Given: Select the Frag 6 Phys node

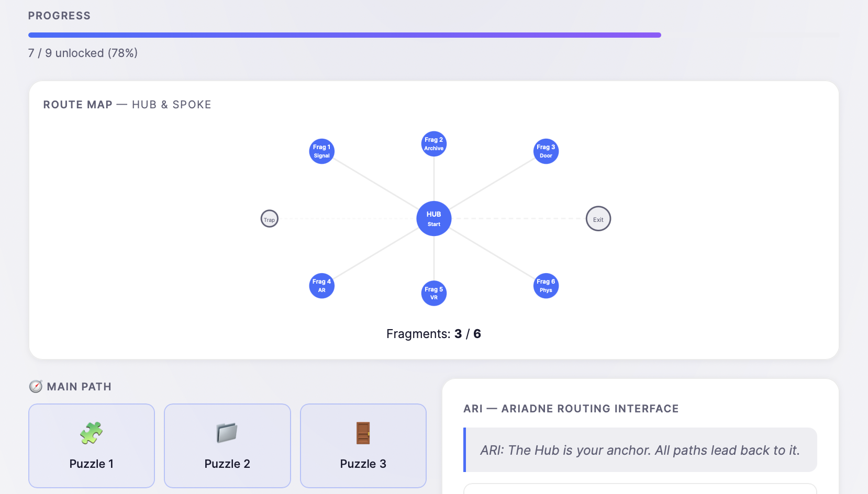Looking at the screenshot, I should pyautogui.click(x=546, y=286).
